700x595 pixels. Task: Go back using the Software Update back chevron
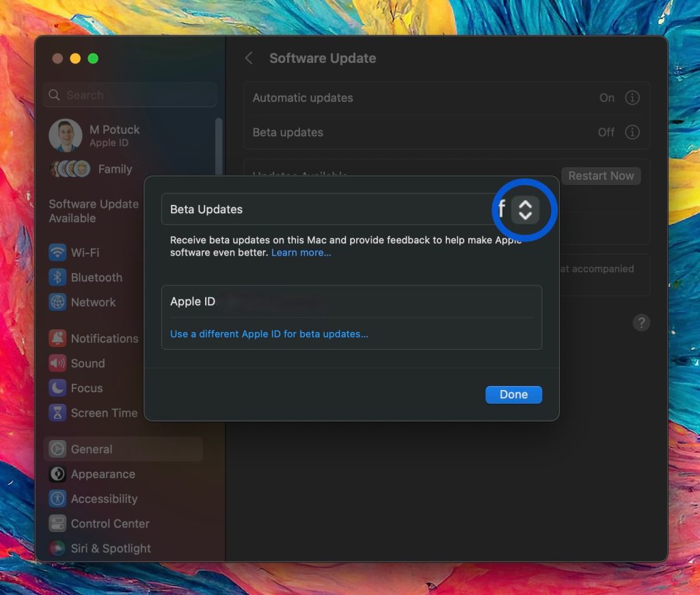(x=249, y=58)
